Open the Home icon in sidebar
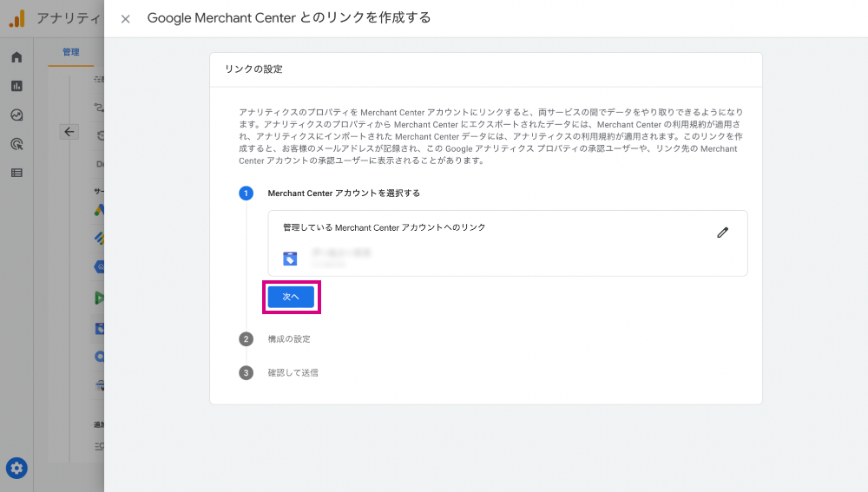The height and width of the screenshot is (492, 868). [16, 57]
